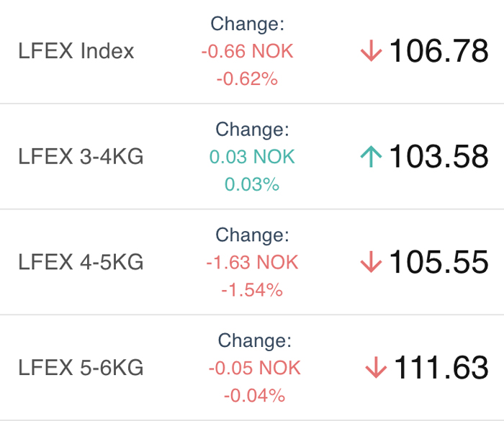Click the -0.66 NOK change value

[247, 51]
